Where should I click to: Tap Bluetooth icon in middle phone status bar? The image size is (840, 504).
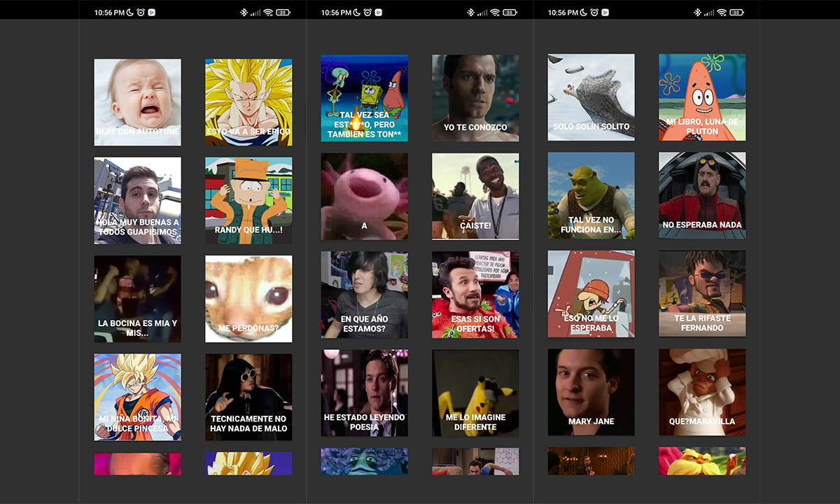471,13
